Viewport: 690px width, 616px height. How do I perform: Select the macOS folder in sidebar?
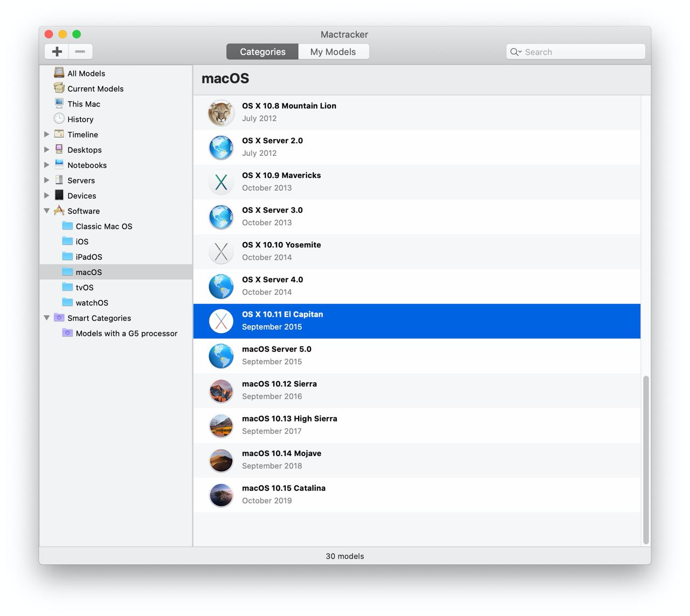[x=116, y=272]
